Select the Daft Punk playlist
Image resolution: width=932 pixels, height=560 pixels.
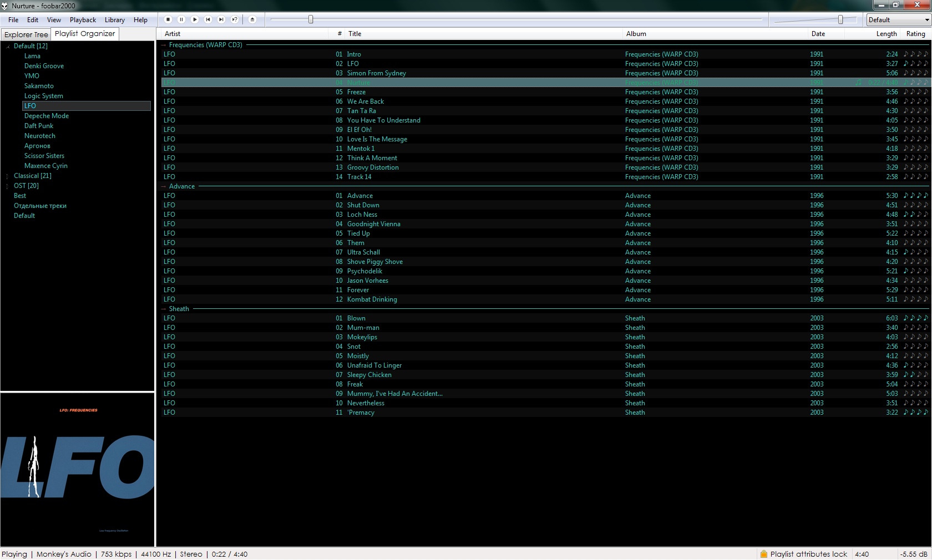(39, 126)
